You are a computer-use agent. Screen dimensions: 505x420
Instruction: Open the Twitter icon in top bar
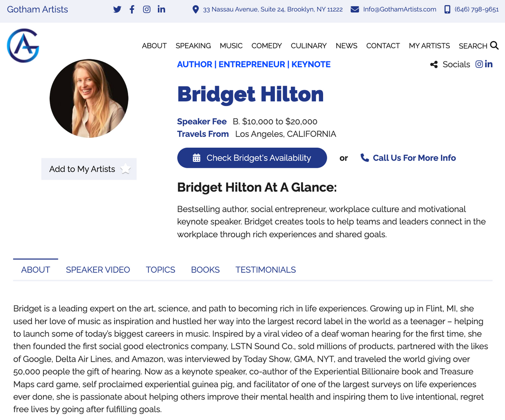click(117, 9)
